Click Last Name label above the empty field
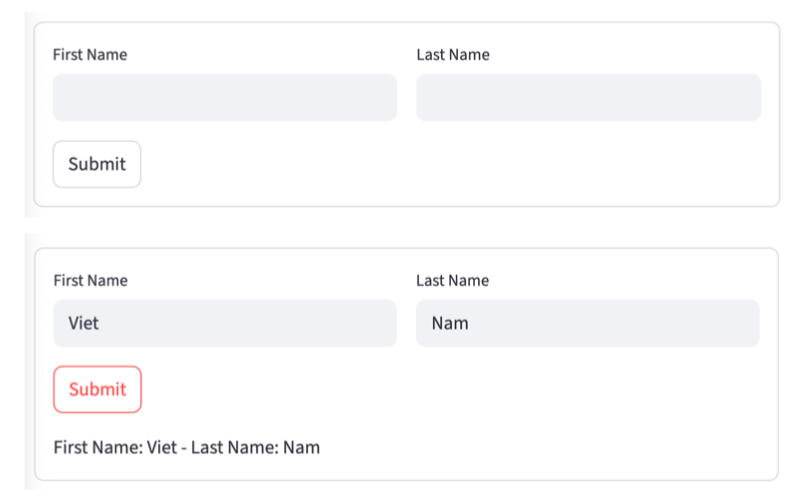The height and width of the screenshot is (490, 810). click(453, 55)
